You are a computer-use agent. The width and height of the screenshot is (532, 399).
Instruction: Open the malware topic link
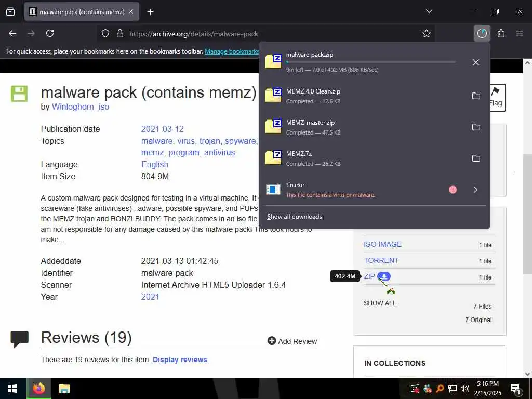coord(157,141)
